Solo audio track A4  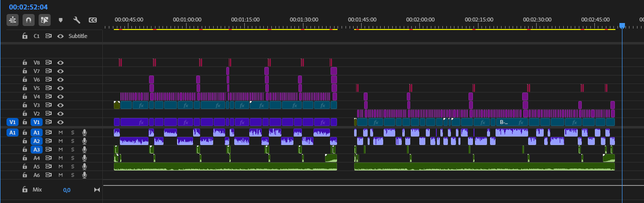click(x=72, y=158)
